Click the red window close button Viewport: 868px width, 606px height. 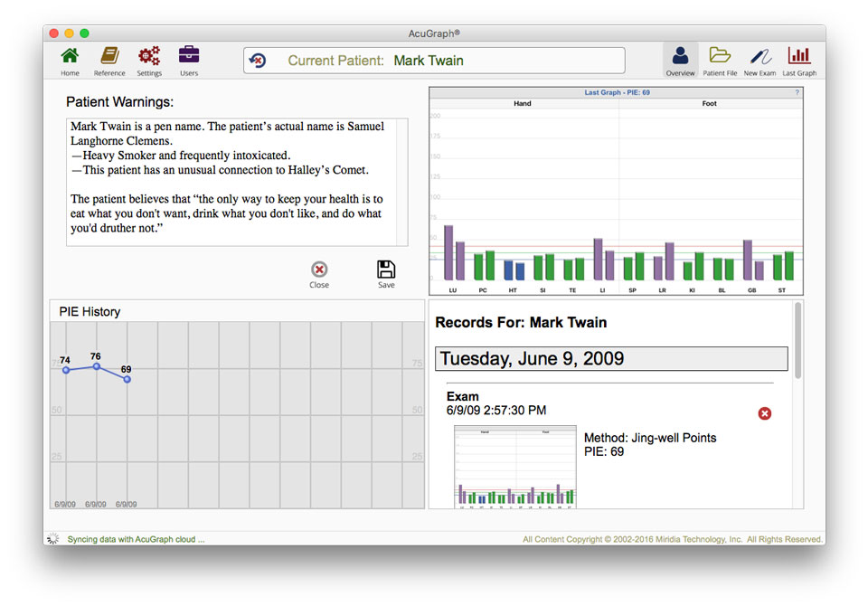(53, 33)
